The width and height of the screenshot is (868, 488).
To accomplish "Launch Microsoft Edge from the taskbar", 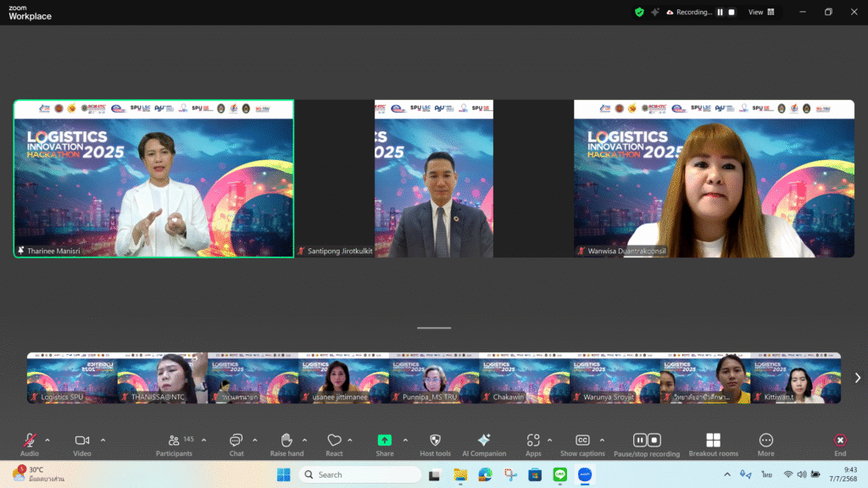I will [486, 474].
